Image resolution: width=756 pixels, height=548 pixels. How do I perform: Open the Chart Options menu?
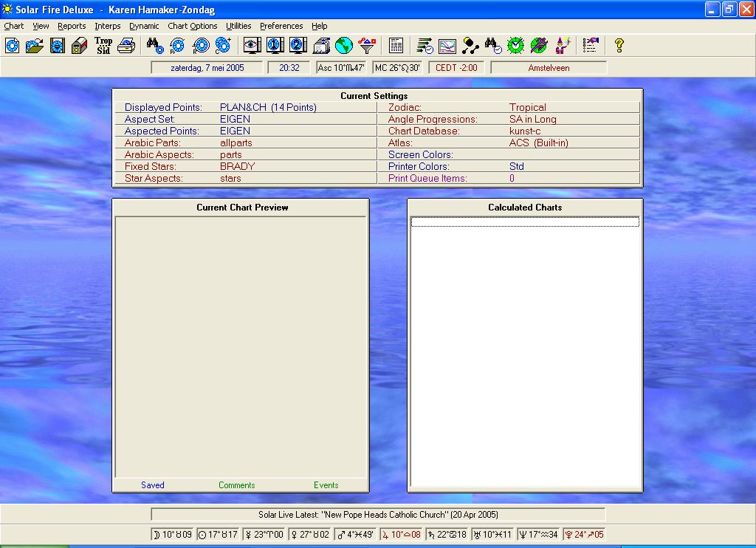193,26
